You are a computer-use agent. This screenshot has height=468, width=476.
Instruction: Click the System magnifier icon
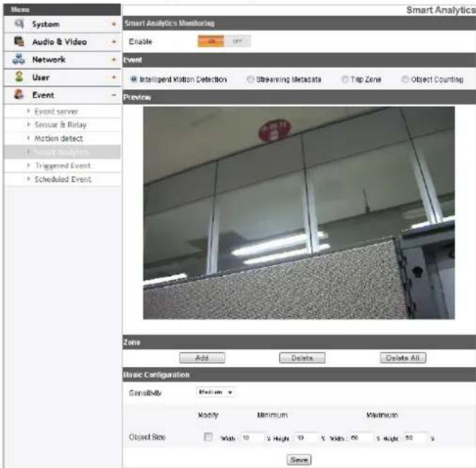click(x=19, y=23)
